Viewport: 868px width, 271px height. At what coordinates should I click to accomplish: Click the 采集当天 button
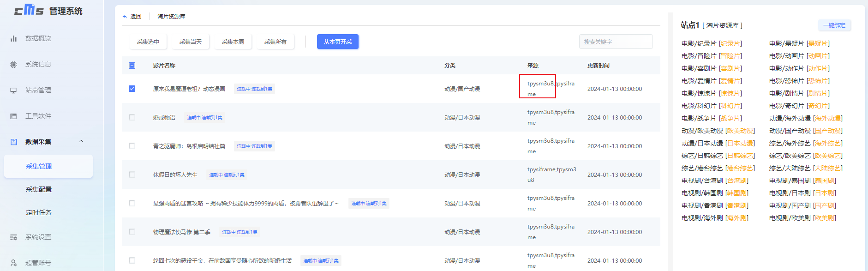(x=191, y=42)
